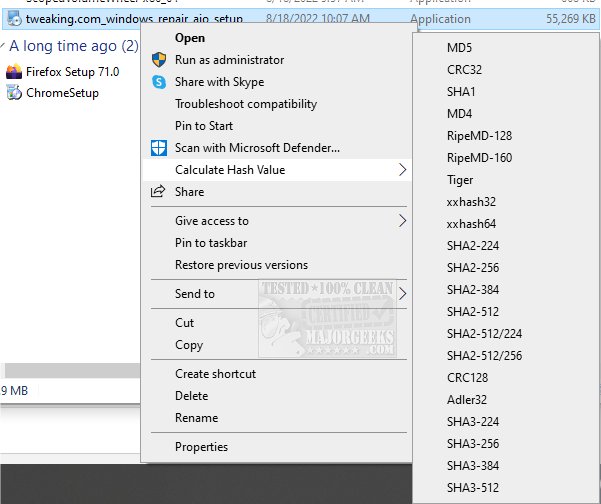601x504 pixels.
Task: Click the ChromeSetup file icon
Action: click(x=14, y=93)
